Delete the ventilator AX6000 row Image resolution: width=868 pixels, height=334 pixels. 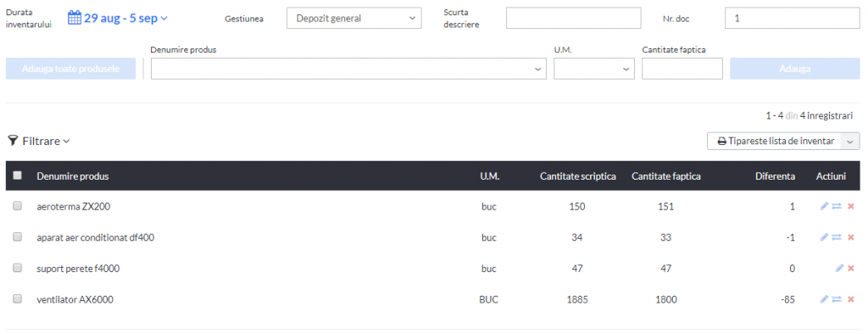[851, 299]
